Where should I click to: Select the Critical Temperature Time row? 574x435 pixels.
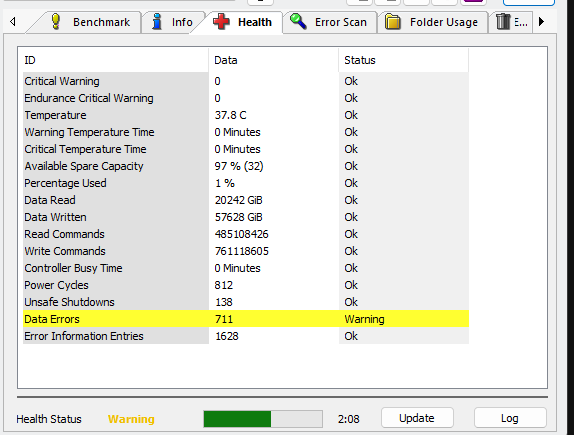click(x=246, y=149)
